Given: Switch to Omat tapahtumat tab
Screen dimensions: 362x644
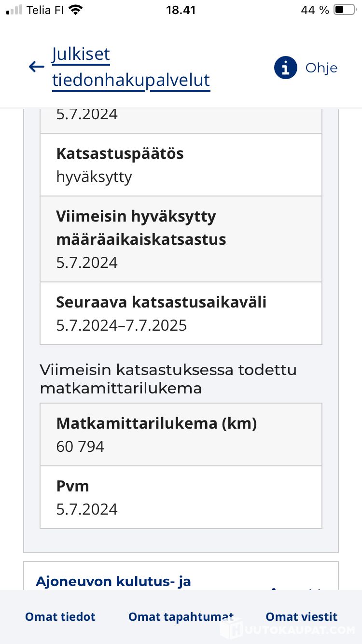Looking at the screenshot, I should [x=181, y=616].
